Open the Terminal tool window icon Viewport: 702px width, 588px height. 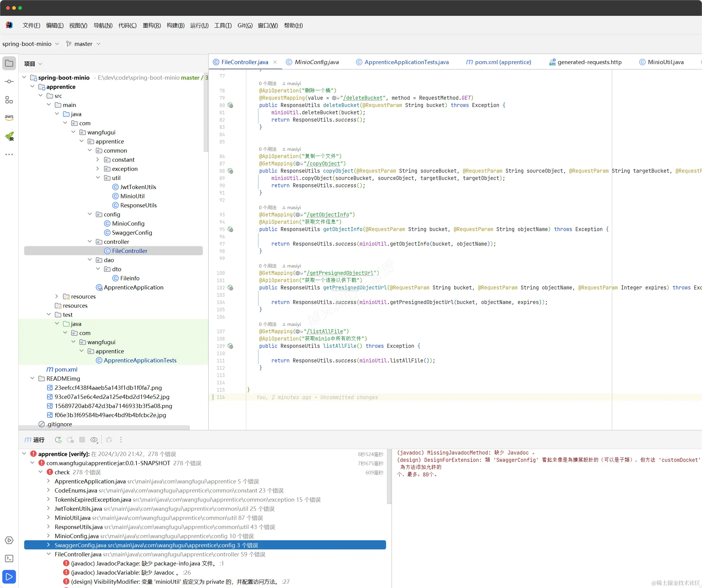tap(9, 558)
